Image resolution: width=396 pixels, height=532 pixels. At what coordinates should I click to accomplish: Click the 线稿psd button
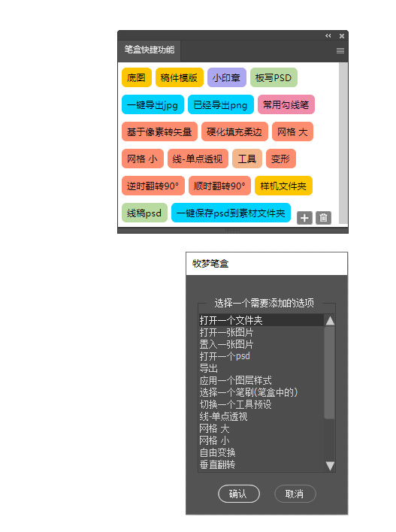[144, 213]
